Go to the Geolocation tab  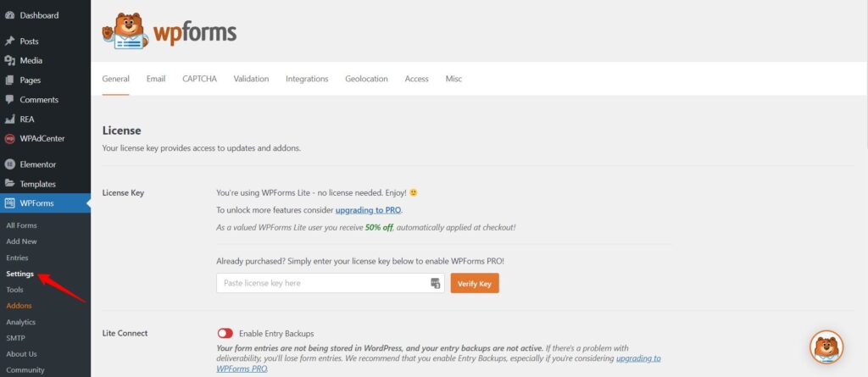(x=366, y=79)
